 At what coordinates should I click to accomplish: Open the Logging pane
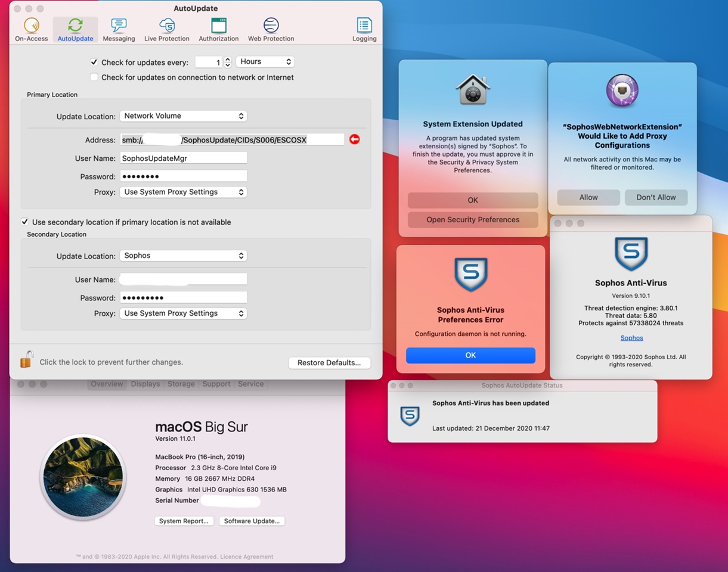(x=364, y=30)
